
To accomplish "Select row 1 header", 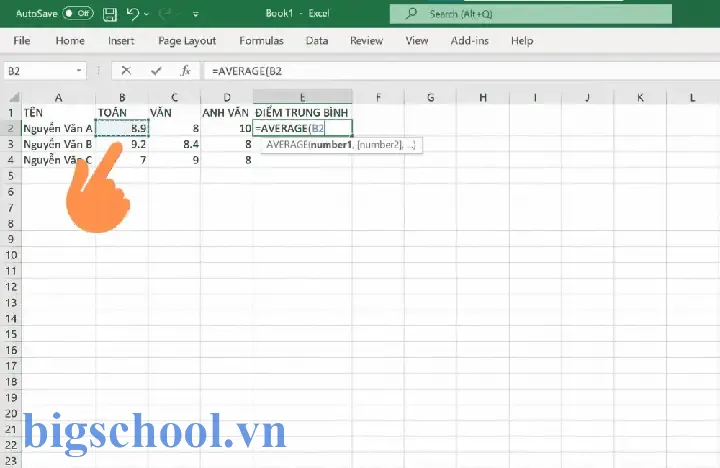I will pyautogui.click(x=11, y=113).
